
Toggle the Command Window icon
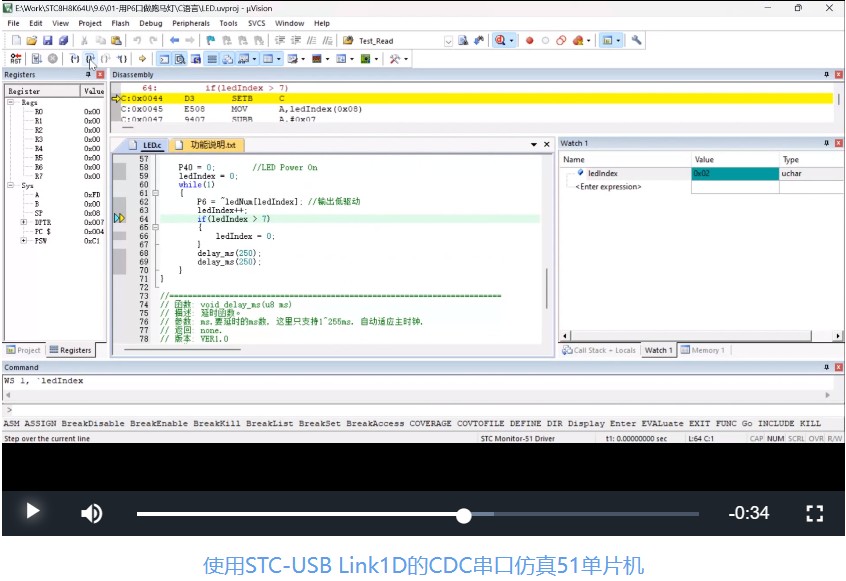pyautogui.click(x=164, y=59)
